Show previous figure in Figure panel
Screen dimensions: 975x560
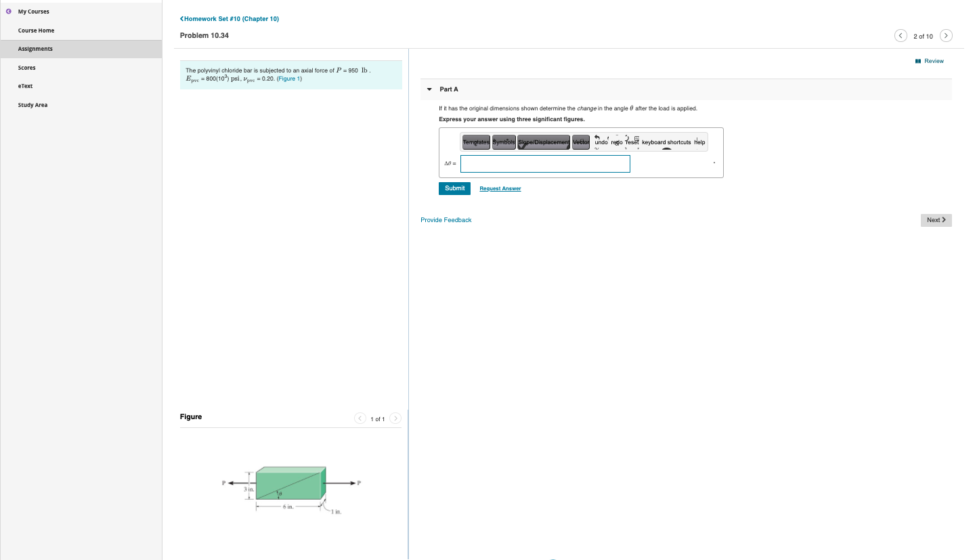click(360, 418)
